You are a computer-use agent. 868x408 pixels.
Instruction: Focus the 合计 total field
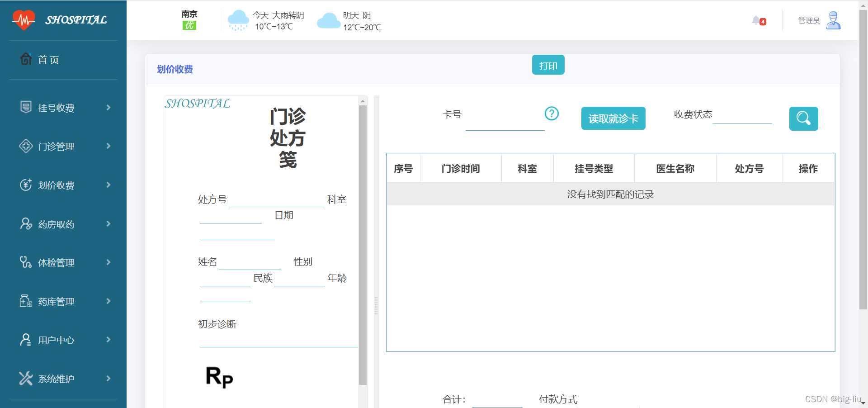497,399
